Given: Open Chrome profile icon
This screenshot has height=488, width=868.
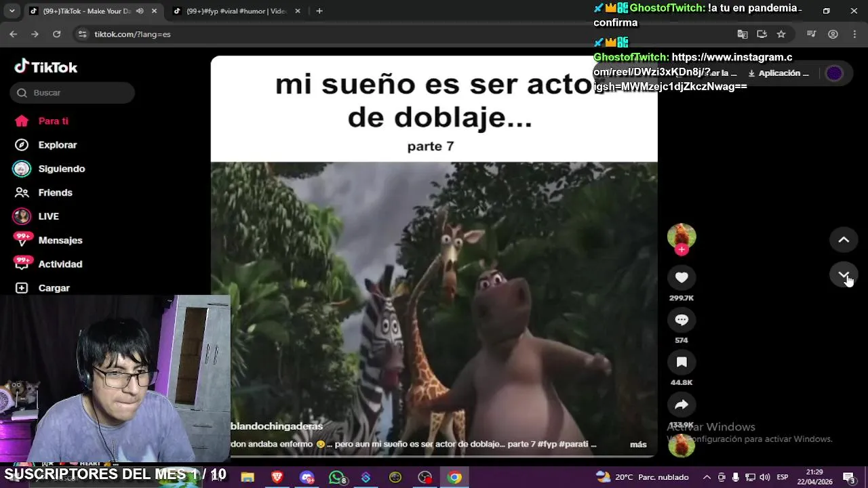Looking at the screenshot, I should click(833, 34).
